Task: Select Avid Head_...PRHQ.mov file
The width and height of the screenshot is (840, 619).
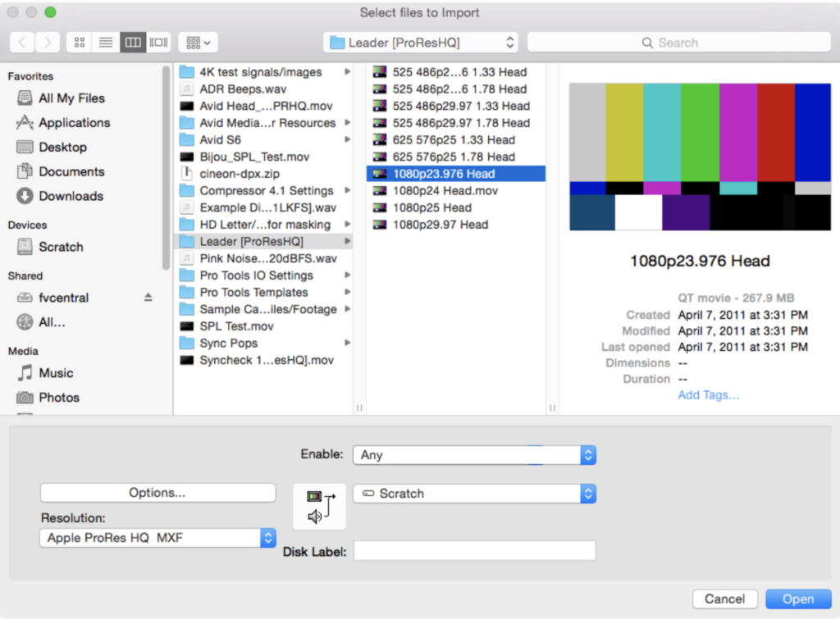Action: click(x=263, y=106)
